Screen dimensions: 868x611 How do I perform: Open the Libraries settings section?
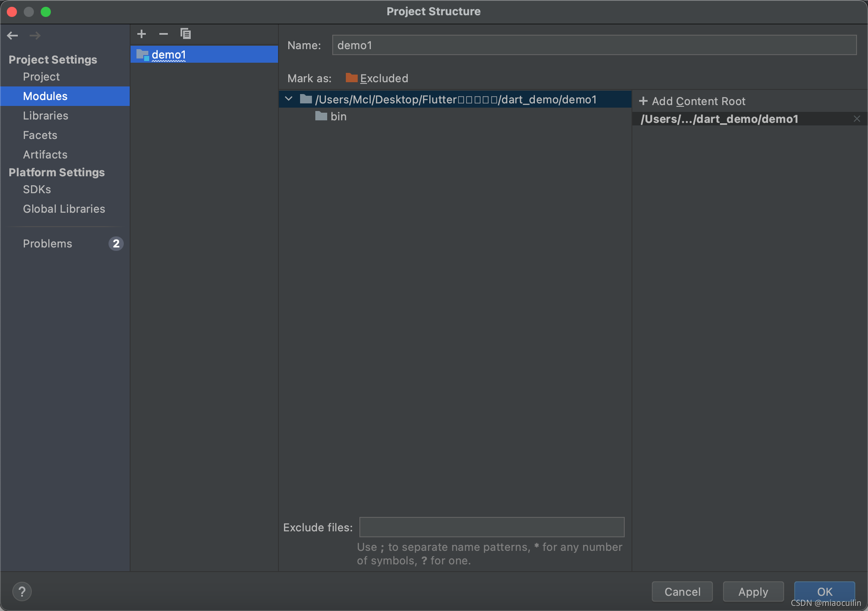(x=45, y=116)
